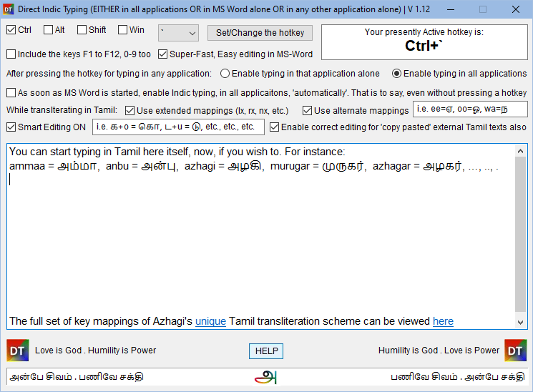This screenshot has width=533, height=392.
Task: Click the Smart Editing example text field
Action: click(178, 127)
